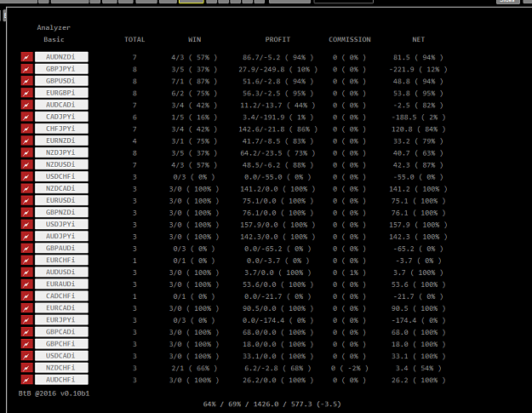This screenshot has height=413, width=532.
Task: Select the AUDUSDi symbol button
Action: coord(61,272)
